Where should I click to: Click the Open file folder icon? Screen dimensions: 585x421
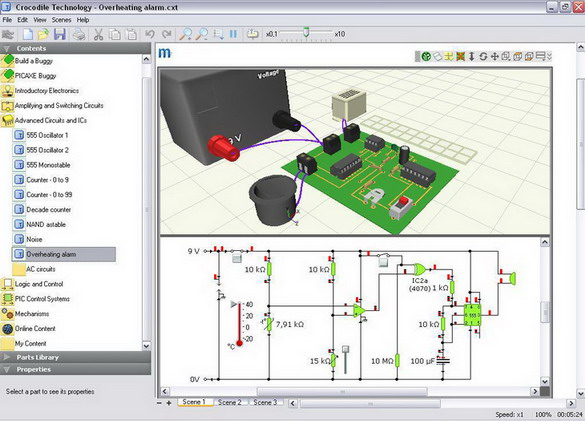click(43, 34)
